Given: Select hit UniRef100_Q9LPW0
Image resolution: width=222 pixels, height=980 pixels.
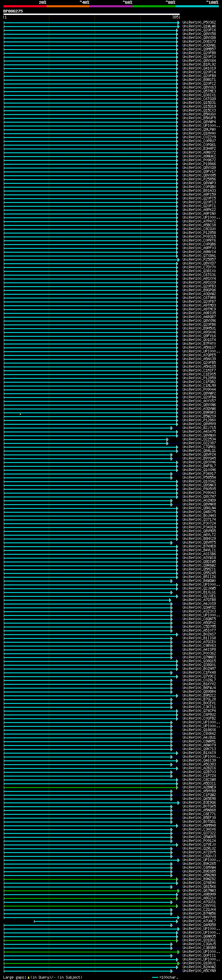Looking at the screenshot, I should pyautogui.click(x=199, y=129).
